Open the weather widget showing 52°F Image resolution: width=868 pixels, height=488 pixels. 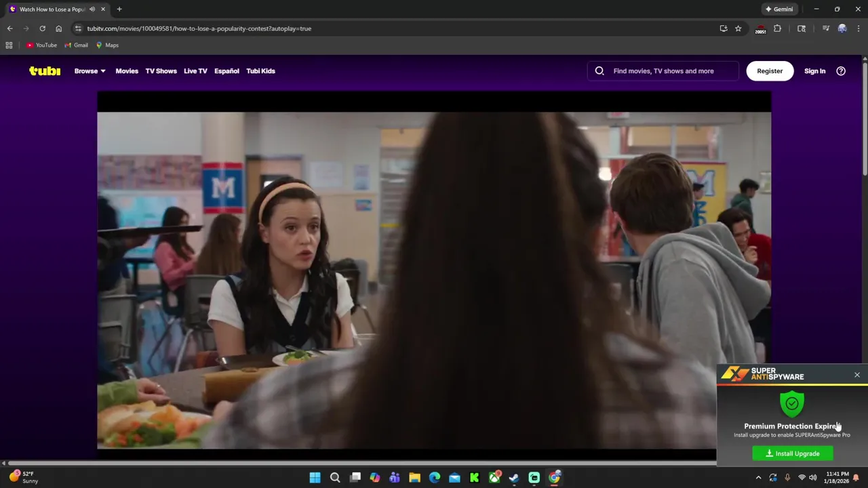point(23,477)
